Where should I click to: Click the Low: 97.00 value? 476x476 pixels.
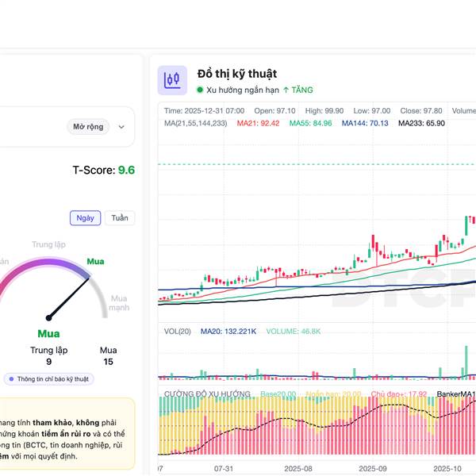point(372,111)
